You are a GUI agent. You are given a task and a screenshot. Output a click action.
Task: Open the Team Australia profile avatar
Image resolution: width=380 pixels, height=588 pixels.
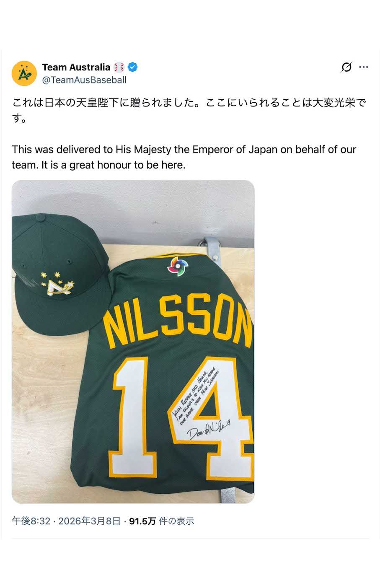coord(24,73)
